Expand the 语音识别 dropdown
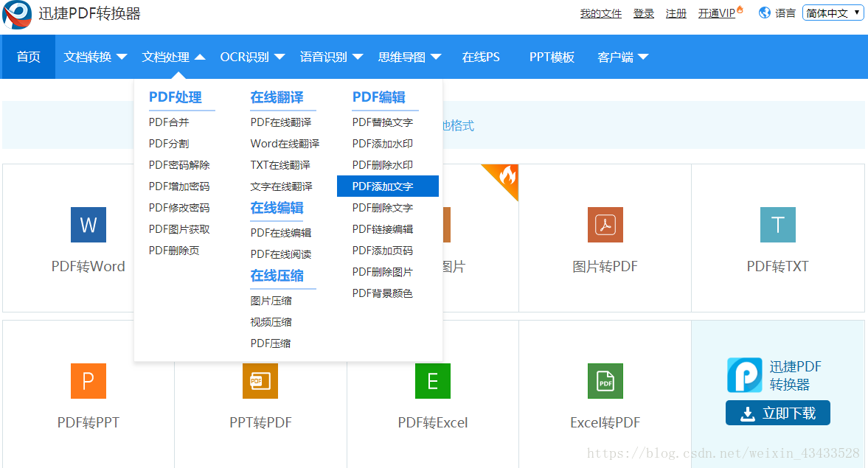The image size is (868, 468). tap(331, 57)
